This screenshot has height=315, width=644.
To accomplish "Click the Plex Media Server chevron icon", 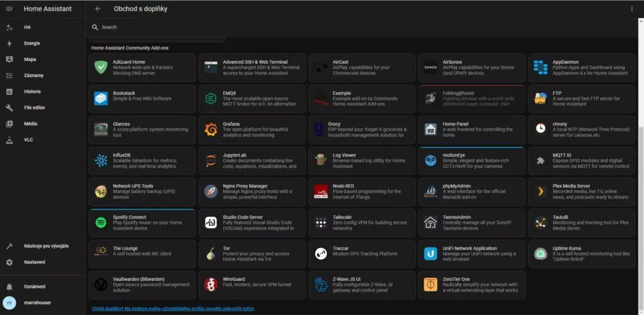I will 540,191.
